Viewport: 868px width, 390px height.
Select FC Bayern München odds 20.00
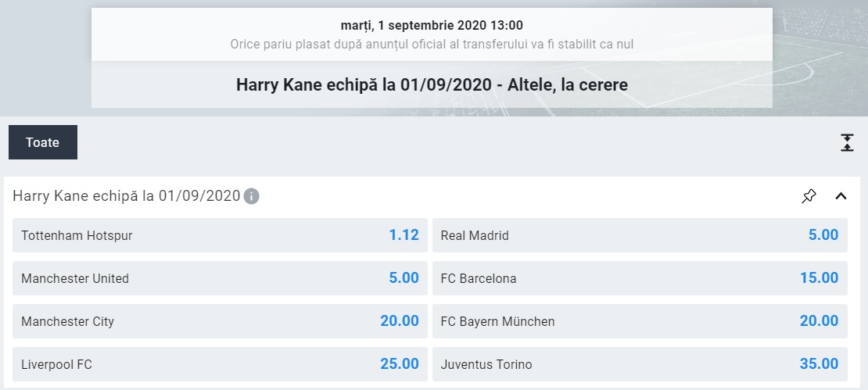(639, 321)
